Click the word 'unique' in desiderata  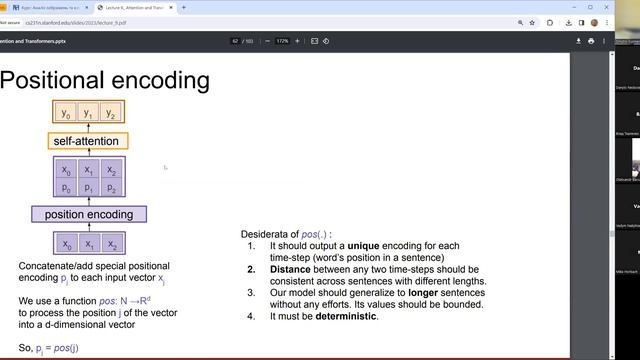tap(363, 246)
